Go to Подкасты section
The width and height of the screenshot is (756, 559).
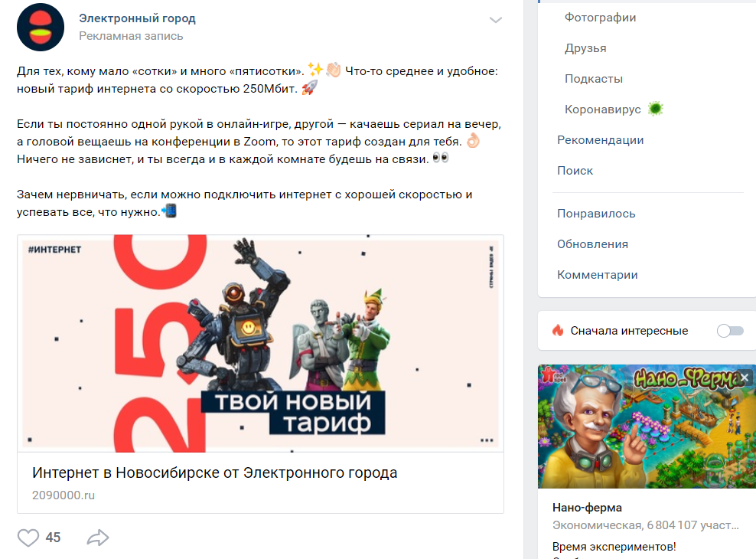[x=594, y=79]
